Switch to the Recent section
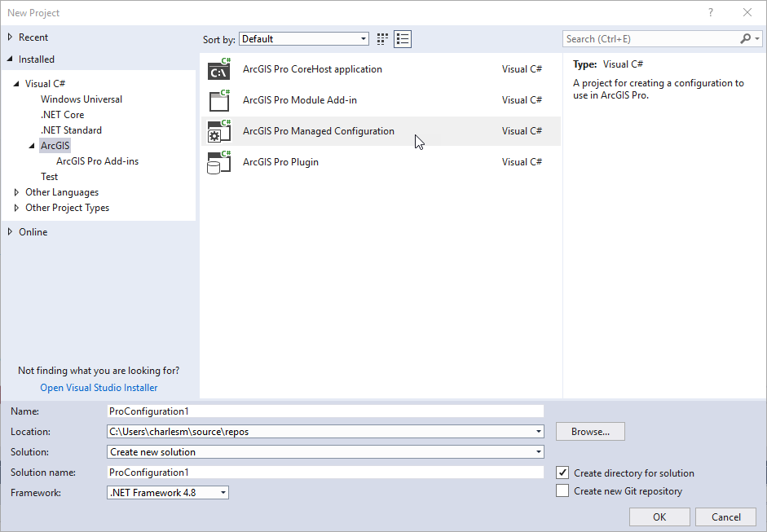This screenshot has width=767, height=532. tap(33, 37)
